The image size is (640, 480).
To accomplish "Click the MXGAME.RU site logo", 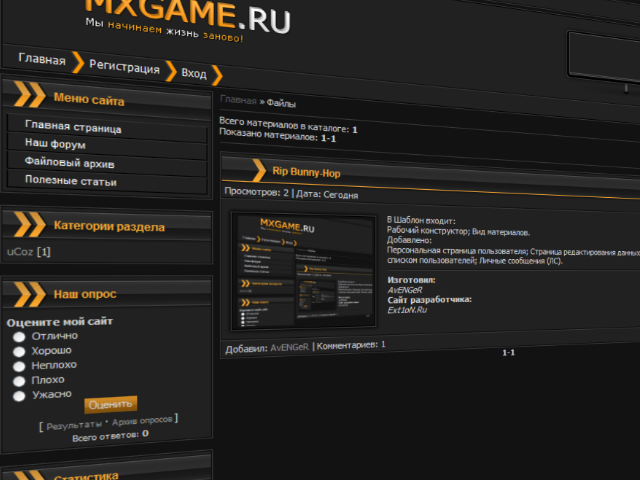I will tap(188, 16).
